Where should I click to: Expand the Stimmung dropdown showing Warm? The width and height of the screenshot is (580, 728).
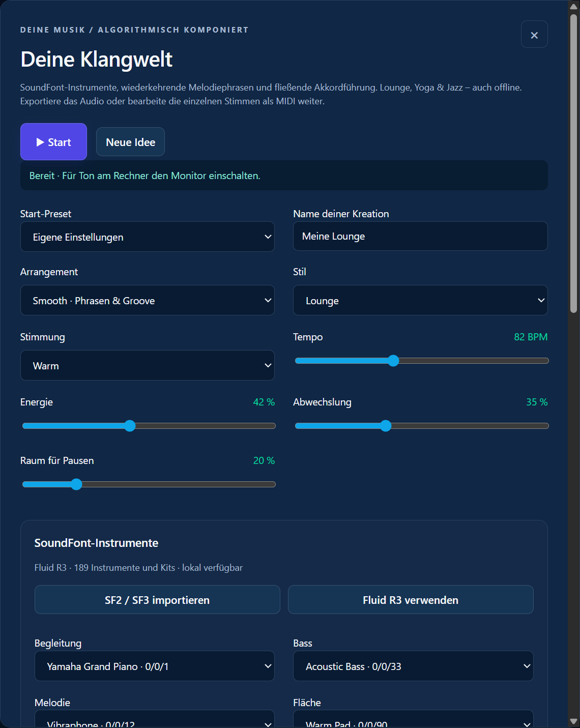tap(148, 365)
